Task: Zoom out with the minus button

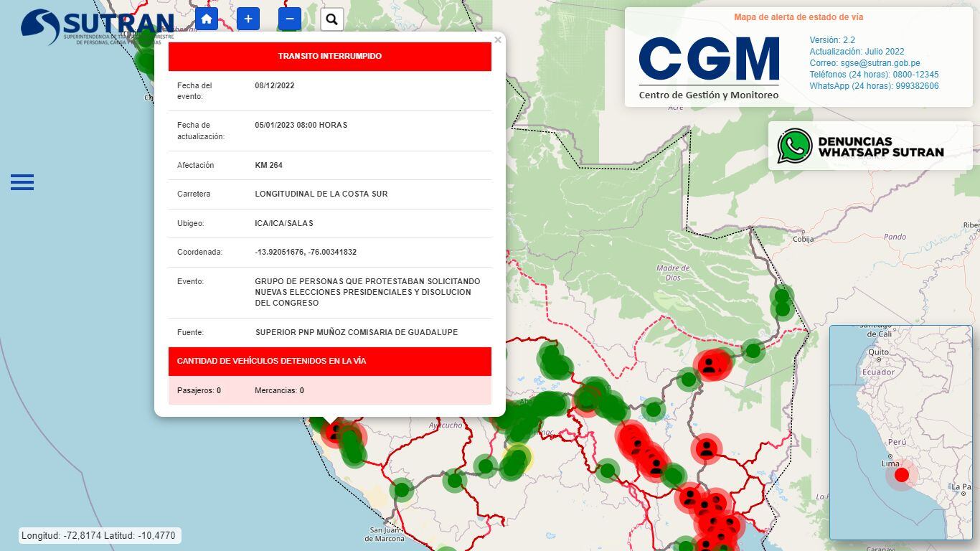Action: coord(290,19)
